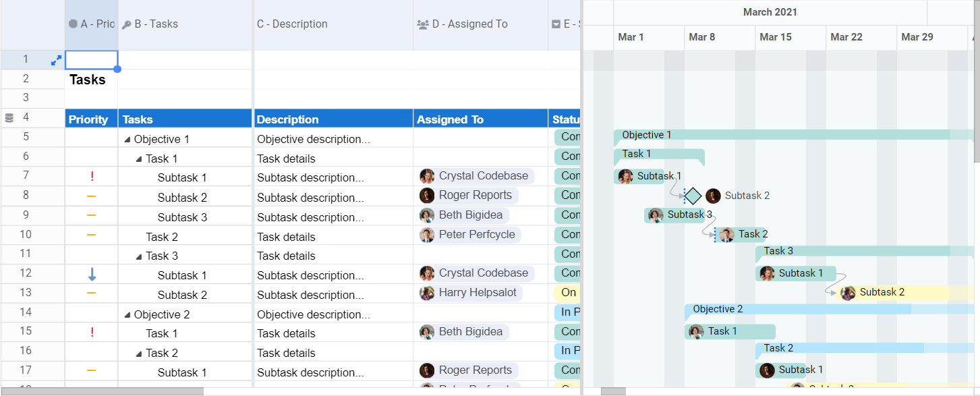The image size is (980, 396).
Task: Collapse Task 2 under Objective 2
Action: click(139, 353)
